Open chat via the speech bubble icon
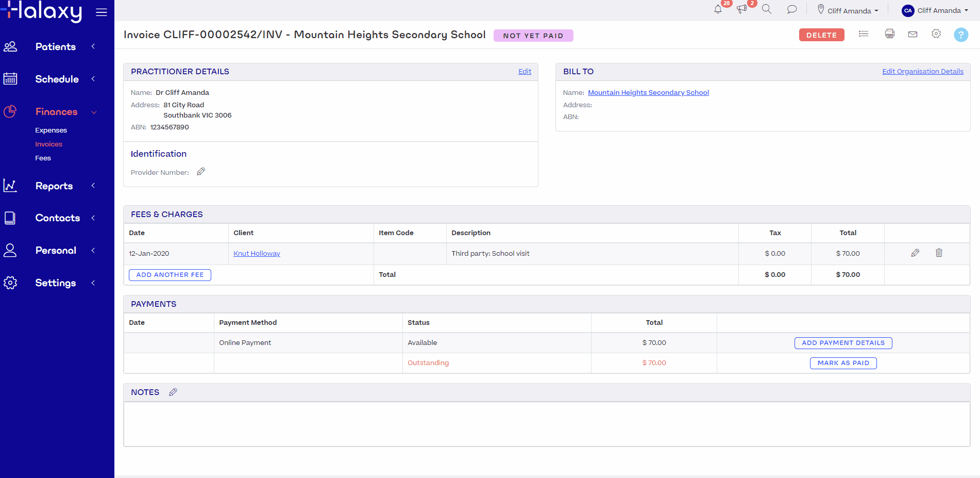 point(792,9)
